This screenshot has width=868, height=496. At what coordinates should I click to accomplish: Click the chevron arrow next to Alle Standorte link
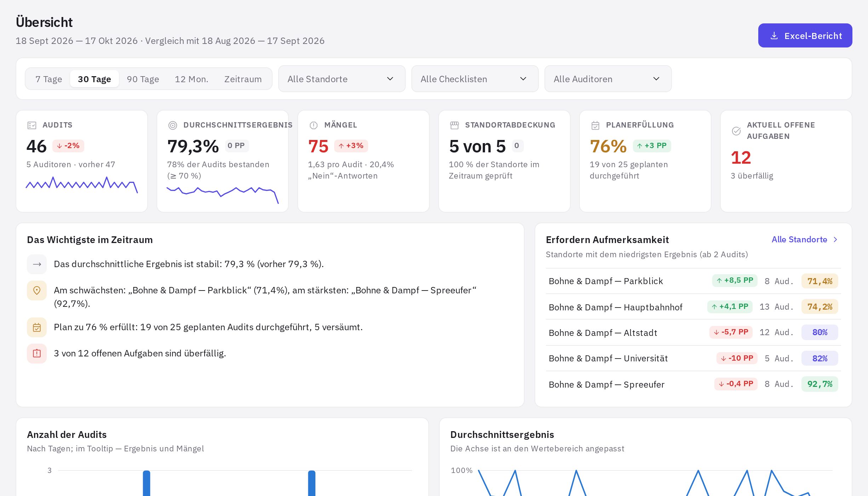[x=835, y=240]
